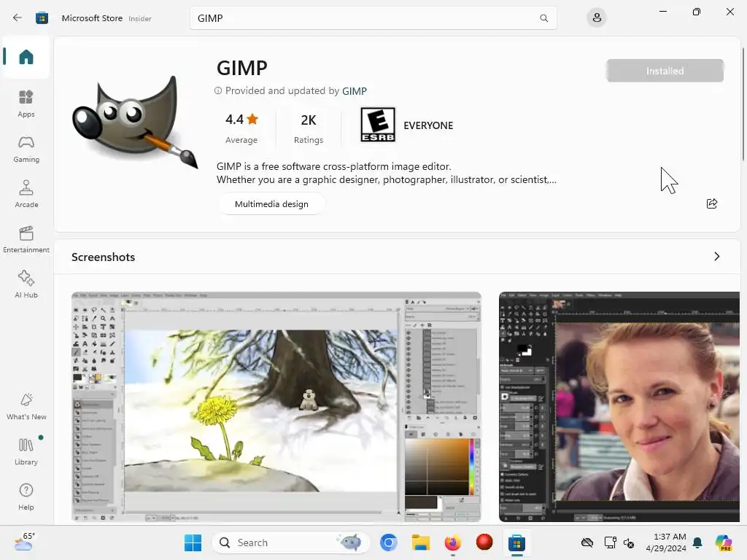747x560 pixels.
Task: Go back with the back arrow
Action: (x=18, y=18)
